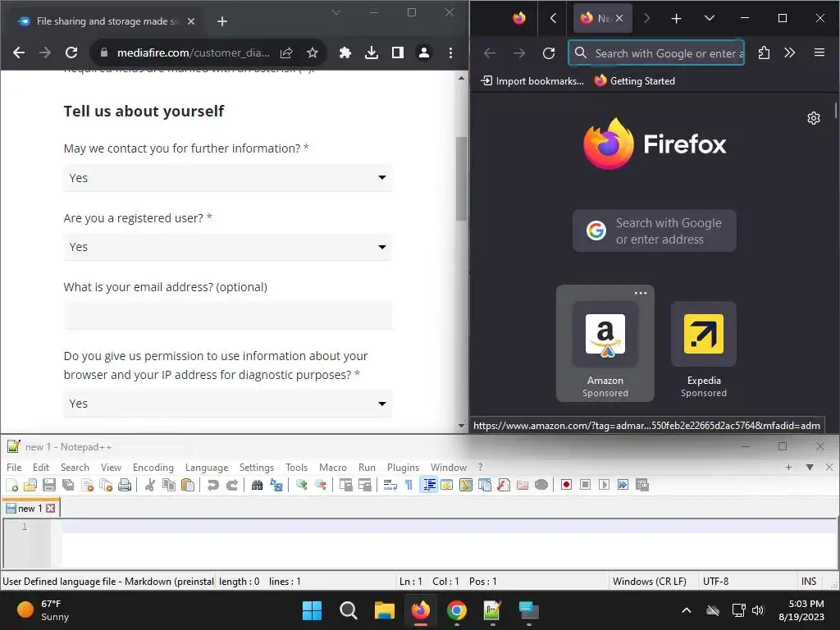This screenshot has height=630, width=840.
Task: Go back in Chrome
Action: tap(19, 52)
